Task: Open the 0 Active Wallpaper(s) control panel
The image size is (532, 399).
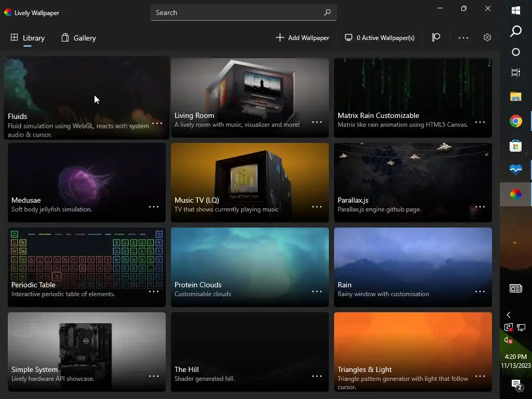Action: [380, 37]
